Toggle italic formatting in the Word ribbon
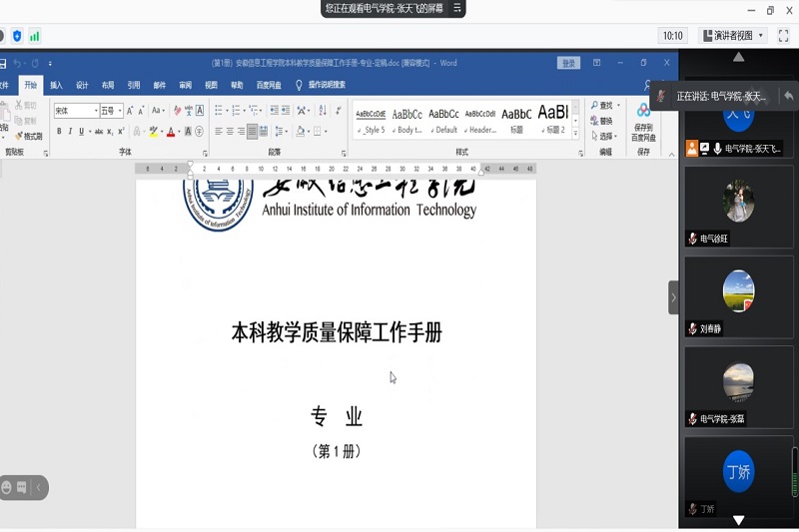Image resolution: width=799 pixels, height=532 pixels. click(71, 132)
